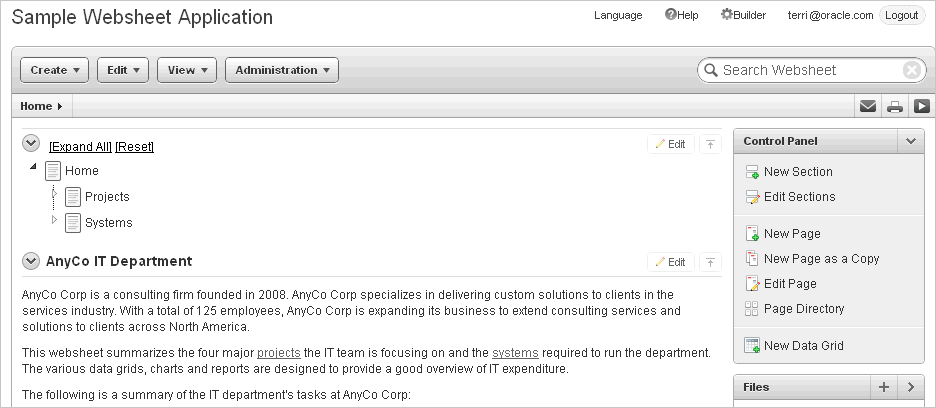Clear the Search Websheet field
Image resolution: width=936 pixels, height=408 pixels.
click(912, 70)
